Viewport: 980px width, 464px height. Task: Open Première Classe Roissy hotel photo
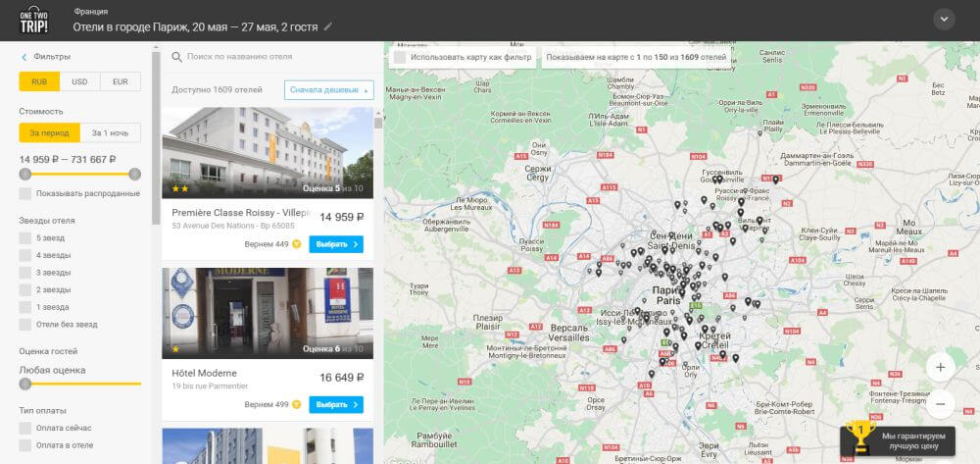(268, 153)
